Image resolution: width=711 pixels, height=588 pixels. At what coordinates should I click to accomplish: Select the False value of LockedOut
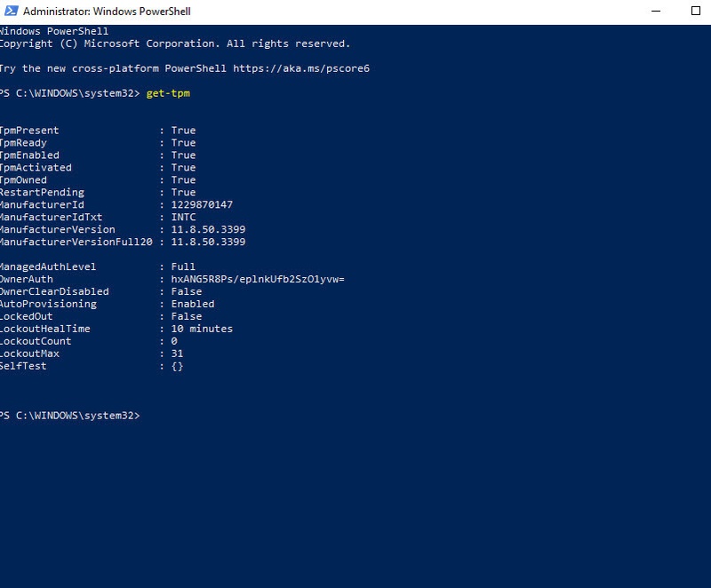pyautogui.click(x=187, y=316)
